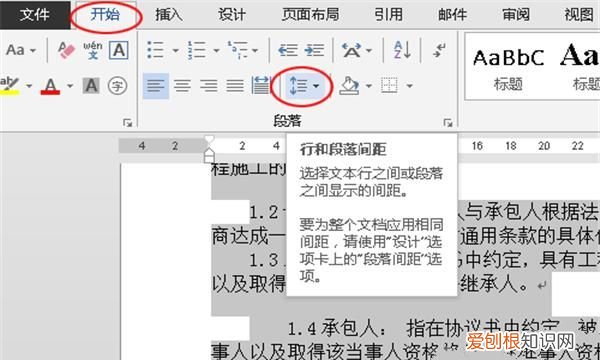
Task: Click the Phonetic Guide (wén) icon
Action: tap(93, 50)
